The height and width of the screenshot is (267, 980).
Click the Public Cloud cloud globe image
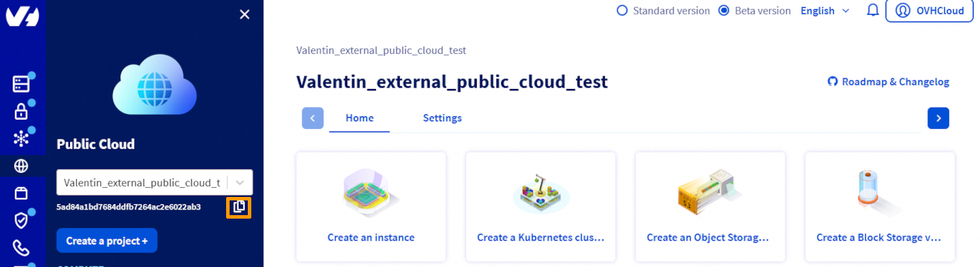click(155, 85)
